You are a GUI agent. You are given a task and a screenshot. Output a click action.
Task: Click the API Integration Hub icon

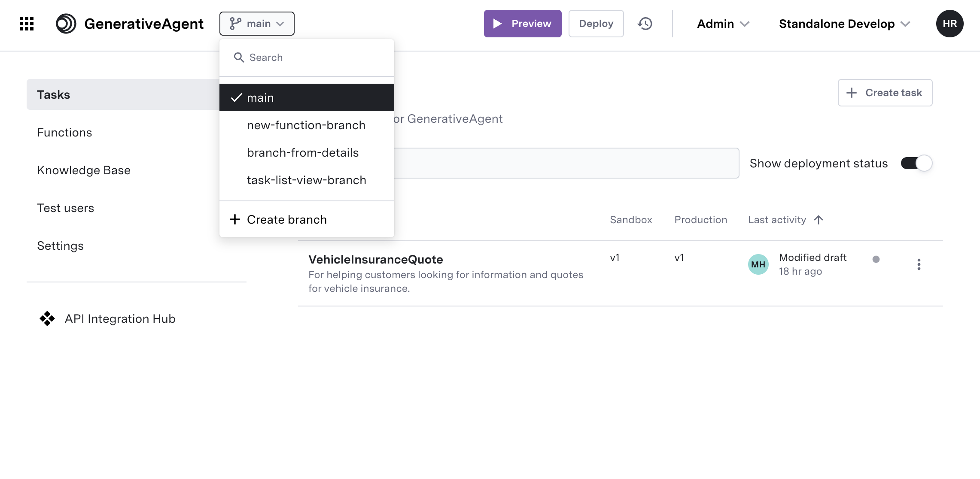[47, 318]
